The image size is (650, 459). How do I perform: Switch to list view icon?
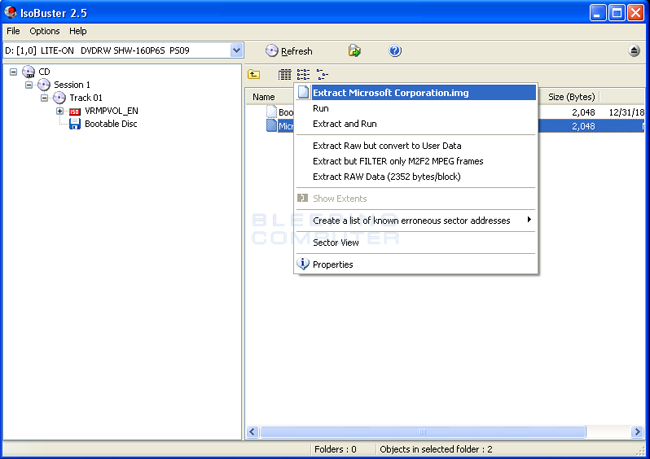[303, 75]
